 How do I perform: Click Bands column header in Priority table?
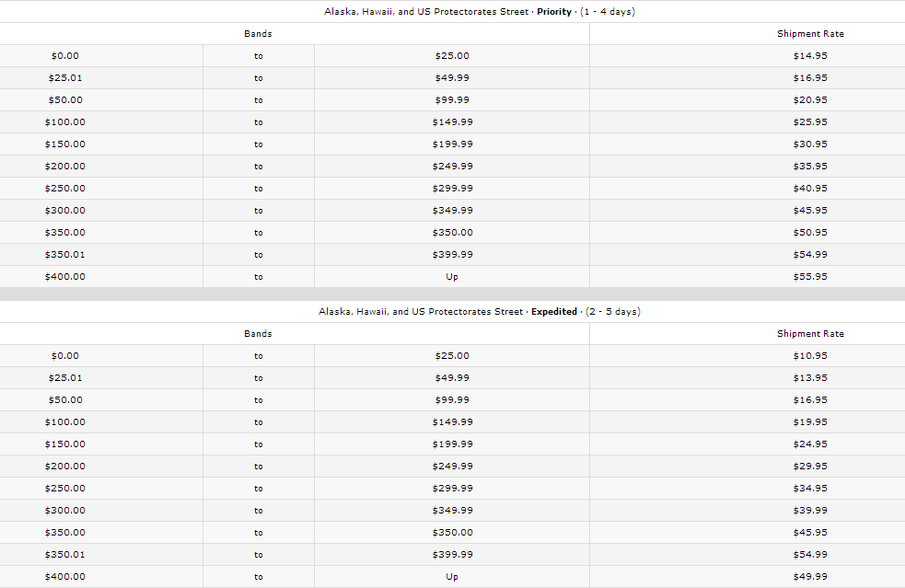(x=258, y=34)
